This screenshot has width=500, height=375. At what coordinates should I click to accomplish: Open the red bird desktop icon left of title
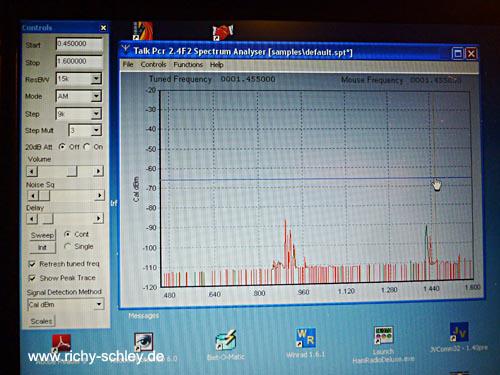click(143, 31)
